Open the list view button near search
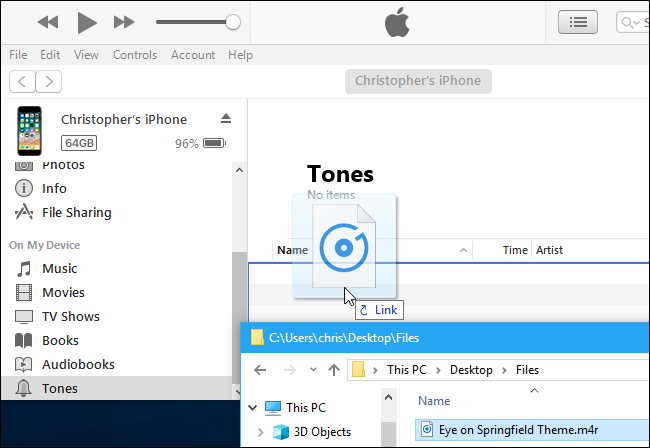The width and height of the screenshot is (650, 448). point(578,21)
